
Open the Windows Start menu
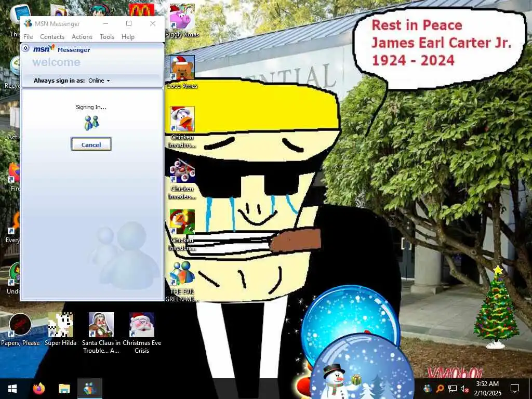12,389
